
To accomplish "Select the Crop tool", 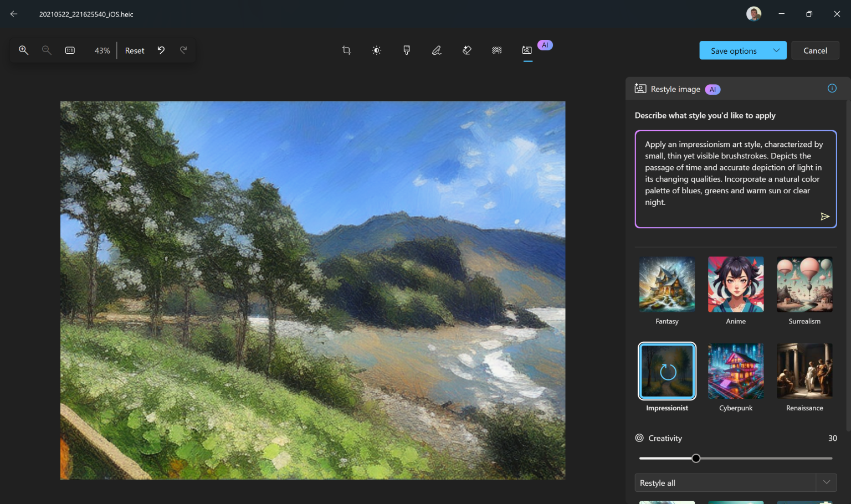I will point(346,50).
